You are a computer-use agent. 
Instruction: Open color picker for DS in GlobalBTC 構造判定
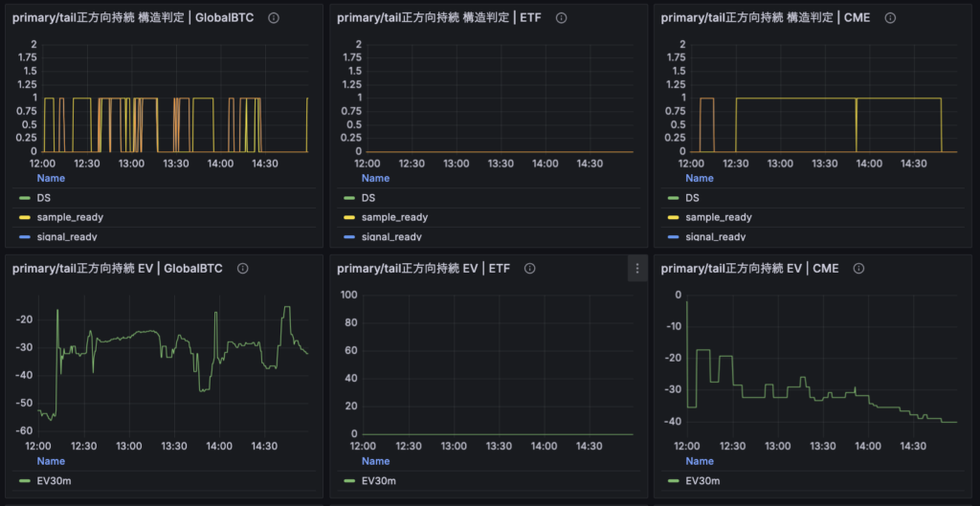(25, 198)
